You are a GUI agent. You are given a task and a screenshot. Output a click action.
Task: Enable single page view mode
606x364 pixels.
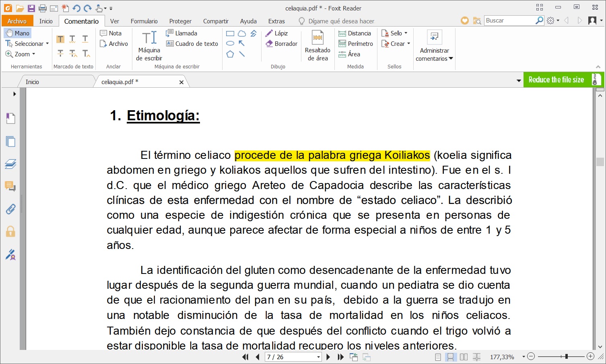pos(438,357)
